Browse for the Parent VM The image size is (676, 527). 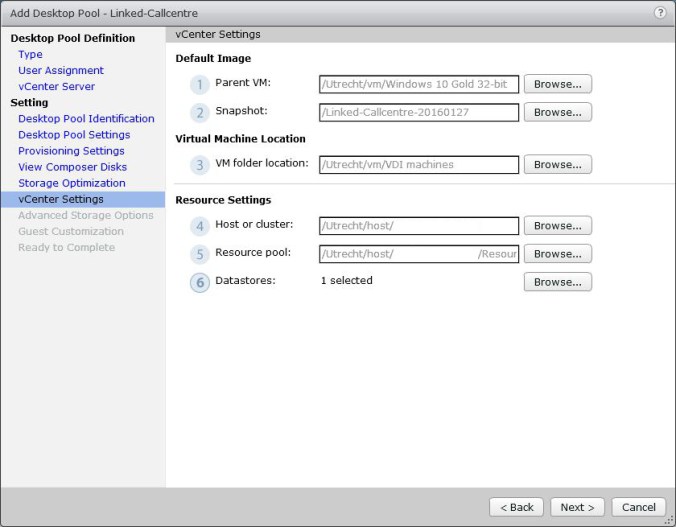[x=557, y=84]
